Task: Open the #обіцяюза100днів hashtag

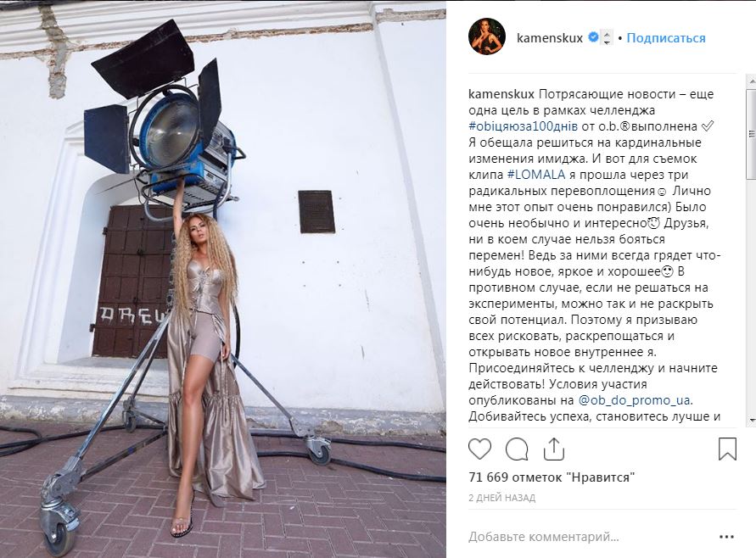Action: [x=524, y=126]
